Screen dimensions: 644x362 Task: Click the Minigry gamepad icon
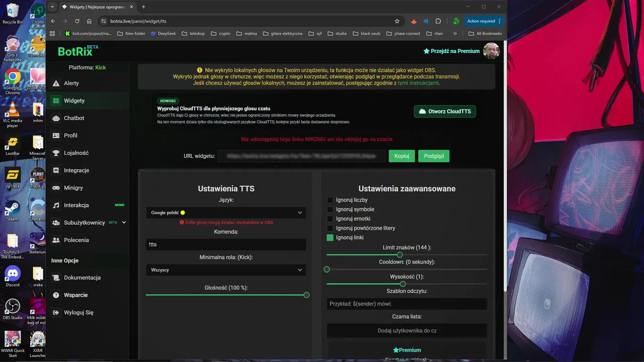coord(56,188)
